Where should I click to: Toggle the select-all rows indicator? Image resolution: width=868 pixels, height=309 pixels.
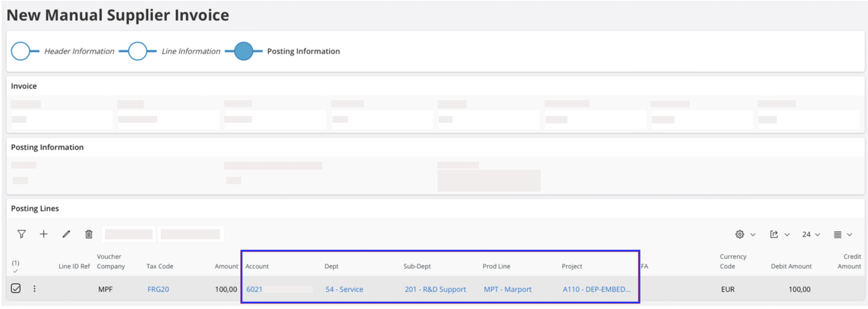pos(15,267)
